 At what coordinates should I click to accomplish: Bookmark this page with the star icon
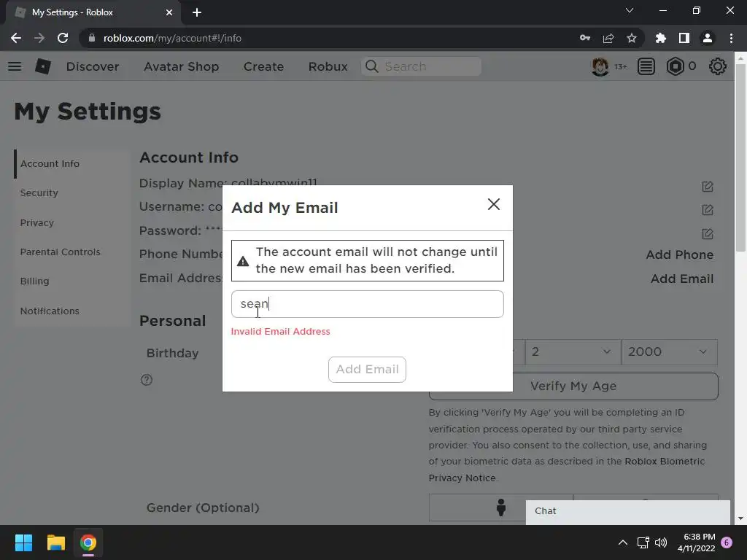(632, 38)
